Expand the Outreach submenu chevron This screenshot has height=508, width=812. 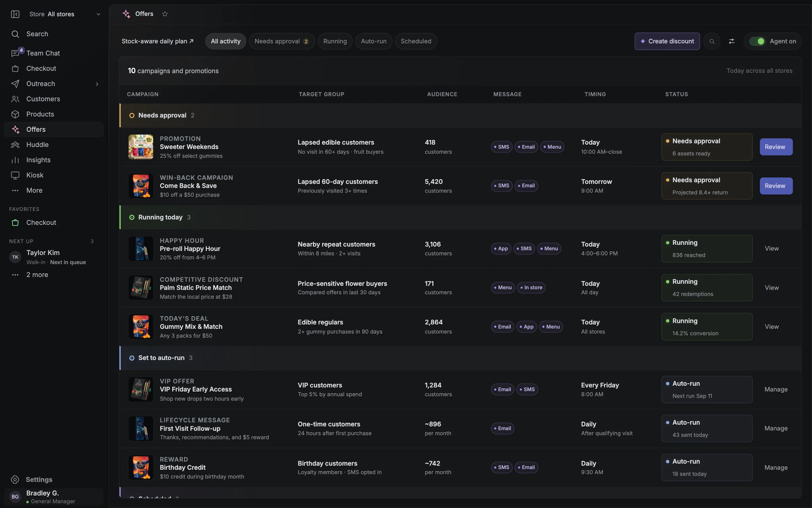pyautogui.click(x=97, y=84)
